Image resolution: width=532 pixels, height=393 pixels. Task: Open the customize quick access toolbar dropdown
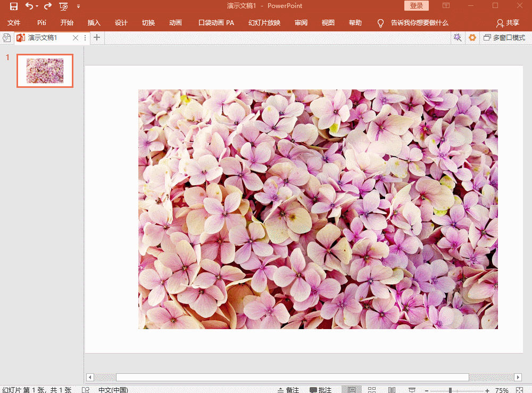tap(79, 6)
